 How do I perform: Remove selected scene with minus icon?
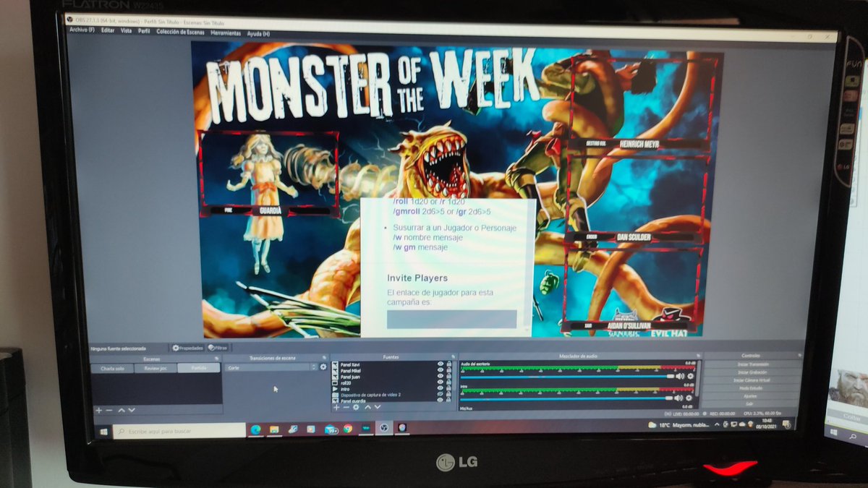pyautogui.click(x=109, y=410)
